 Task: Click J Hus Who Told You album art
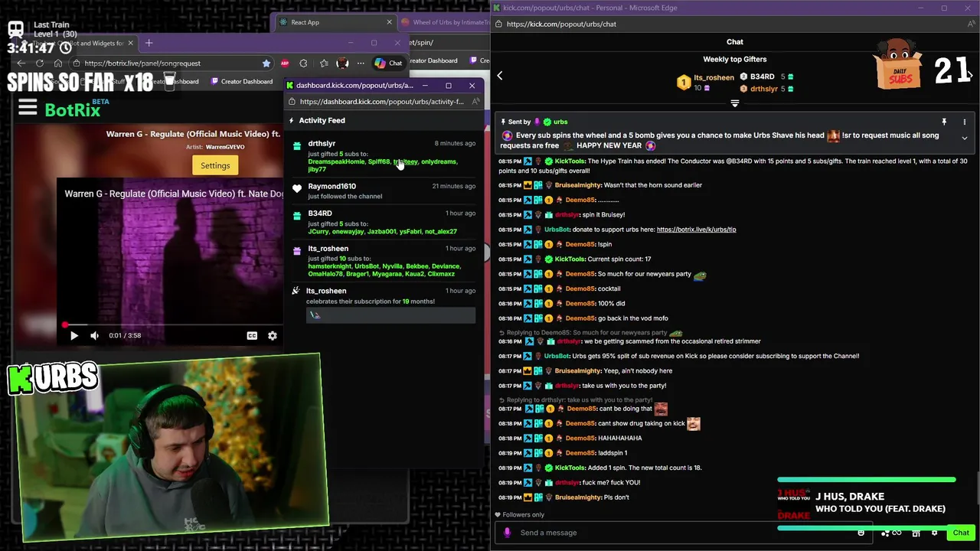tap(793, 504)
